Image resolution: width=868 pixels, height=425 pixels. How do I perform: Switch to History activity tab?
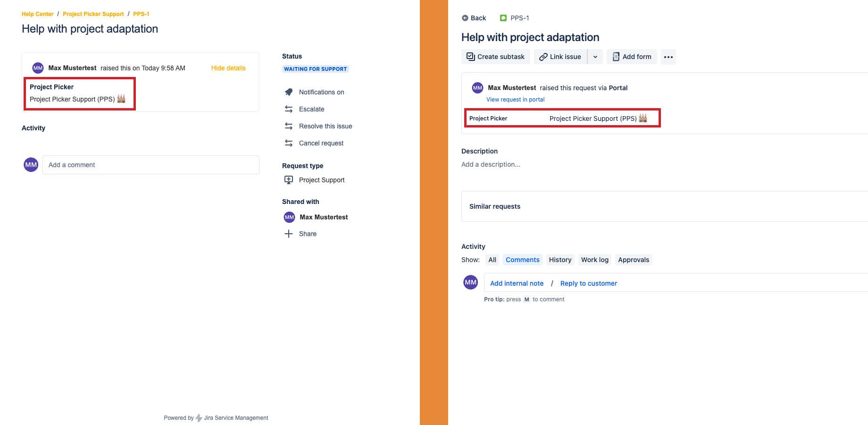point(560,260)
